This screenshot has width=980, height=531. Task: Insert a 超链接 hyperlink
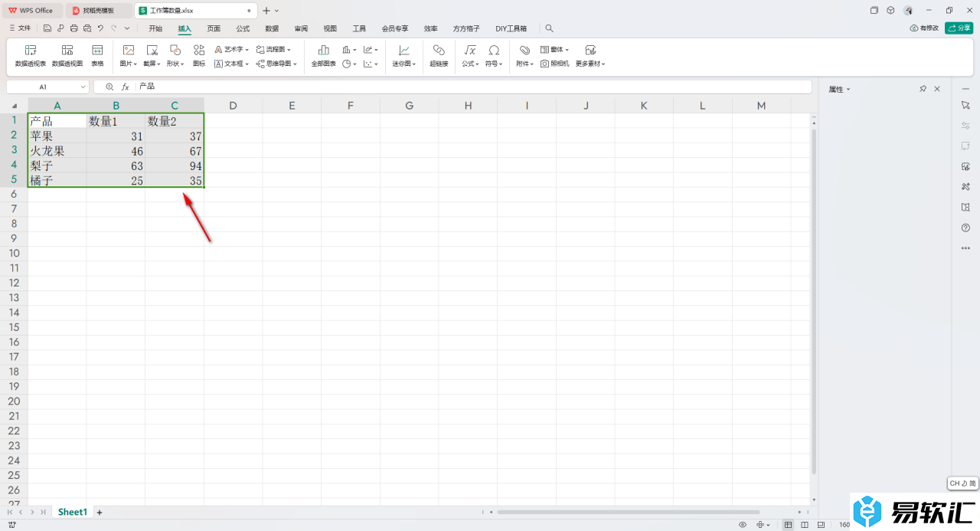click(x=439, y=55)
